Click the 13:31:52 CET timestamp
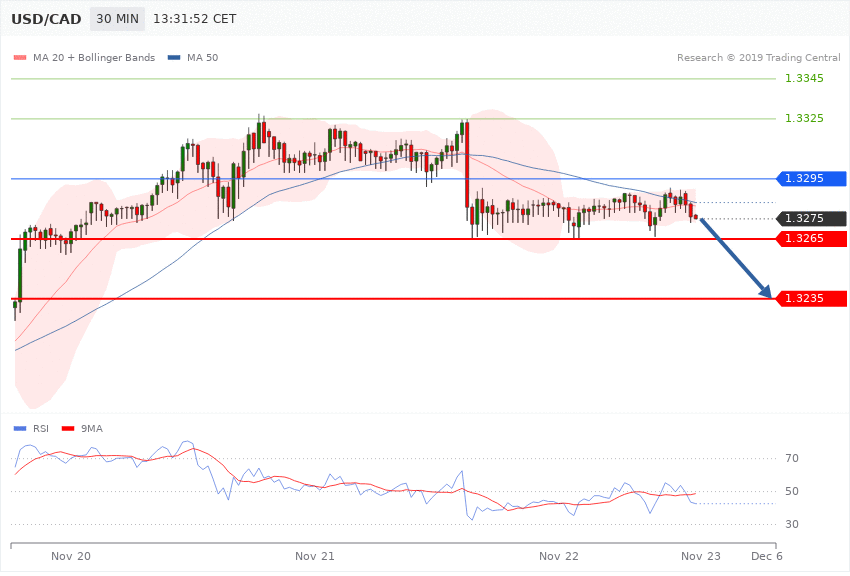The image size is (850, 576). tap(195, 19)
